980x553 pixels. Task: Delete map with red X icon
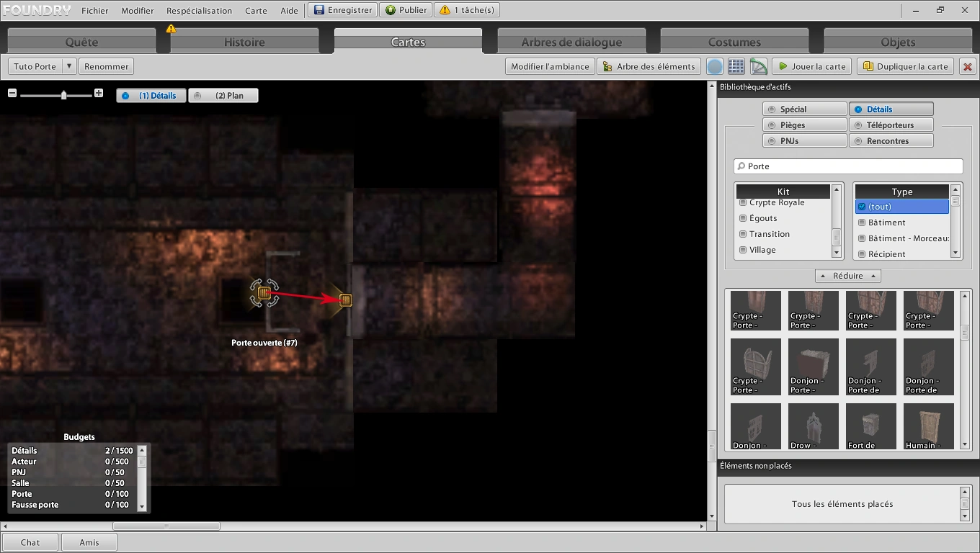[x=968, y=66]
